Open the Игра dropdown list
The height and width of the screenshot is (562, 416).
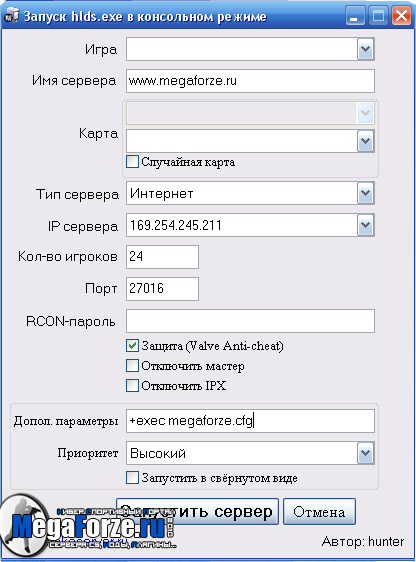click(365, 49)
